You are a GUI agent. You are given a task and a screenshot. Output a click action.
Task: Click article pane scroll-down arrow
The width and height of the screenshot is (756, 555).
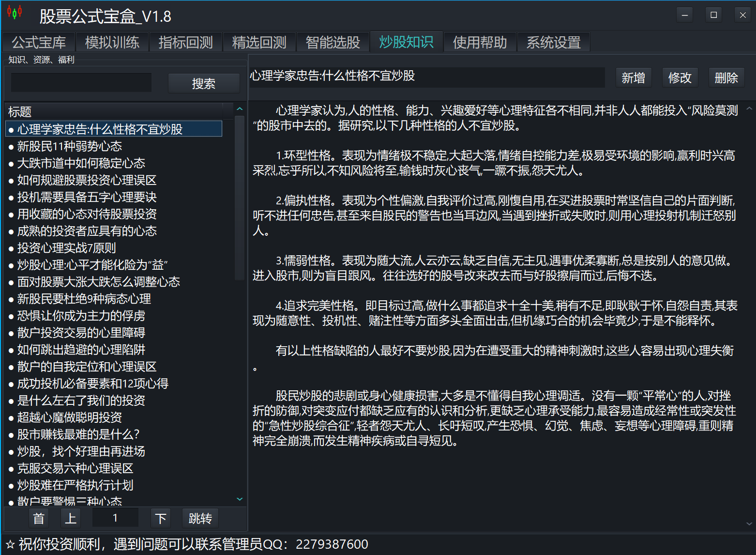pos(749,524)
